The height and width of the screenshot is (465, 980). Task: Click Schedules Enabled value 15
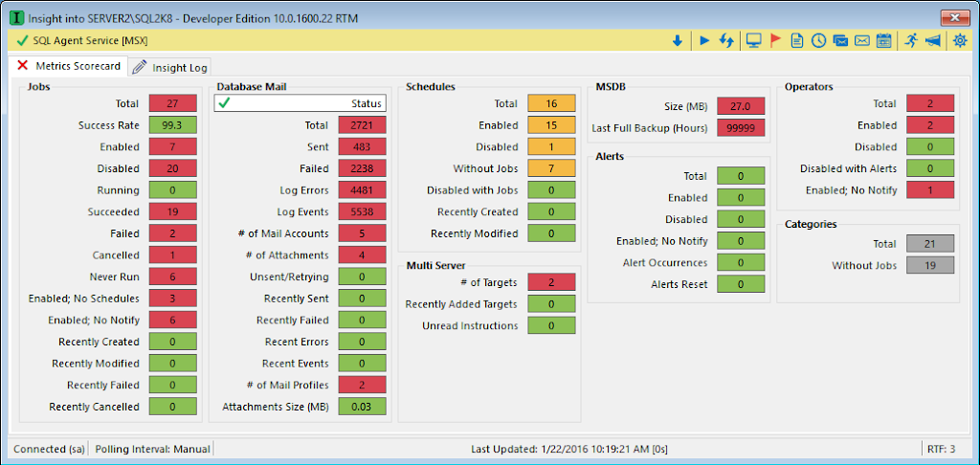(551, 125)
